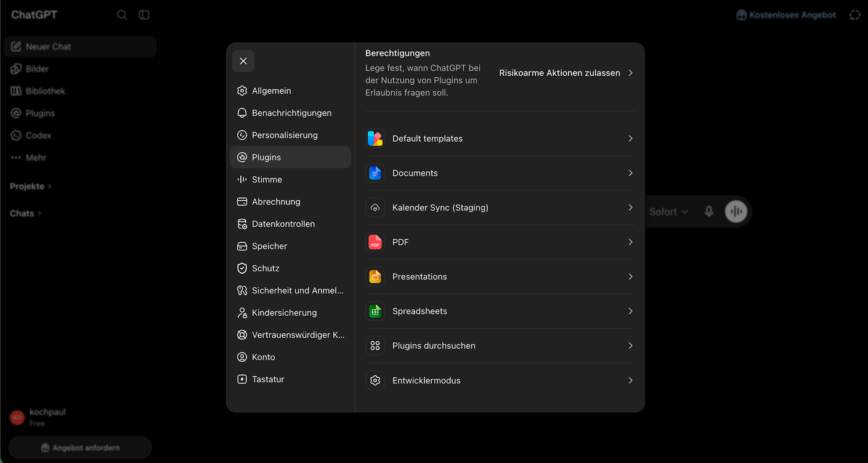Expand Spreadsheets row chevron
This screenshot has width=868, height=463.
[630, 311]
